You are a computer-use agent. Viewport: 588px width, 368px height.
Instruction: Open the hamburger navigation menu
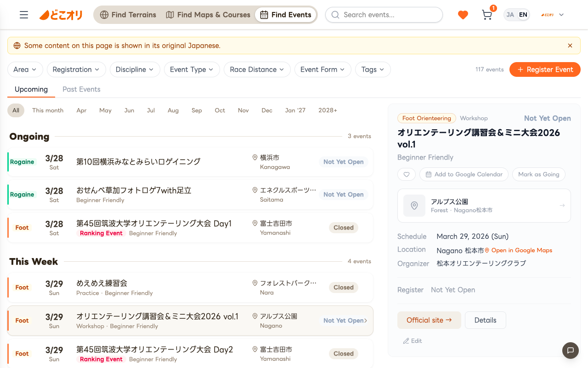tap(24, 14)
